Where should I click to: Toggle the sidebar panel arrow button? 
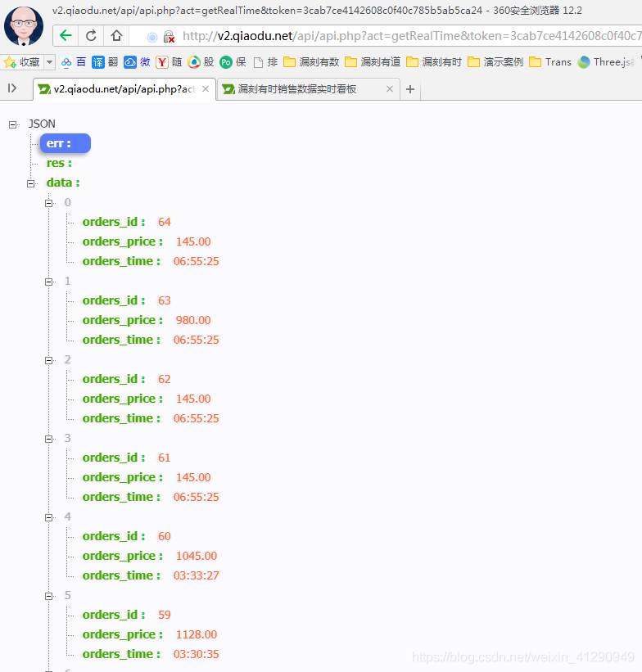pyautogui.click(x=12, y=88)
